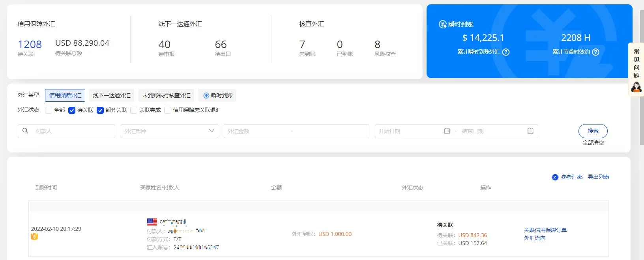Click the 金额 column header
Image resolution: width=644 pixels, height=260 pixels.
click(x=276, y=188)
